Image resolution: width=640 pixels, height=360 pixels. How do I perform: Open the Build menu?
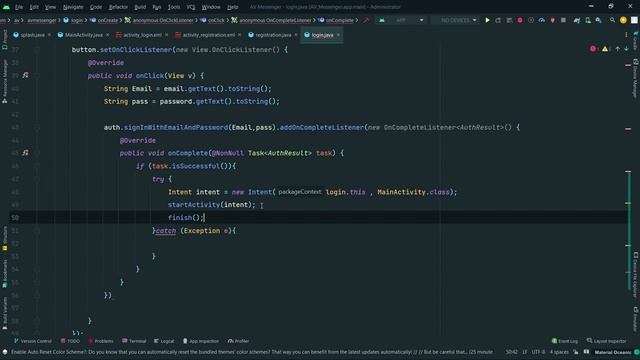point(140,7)
